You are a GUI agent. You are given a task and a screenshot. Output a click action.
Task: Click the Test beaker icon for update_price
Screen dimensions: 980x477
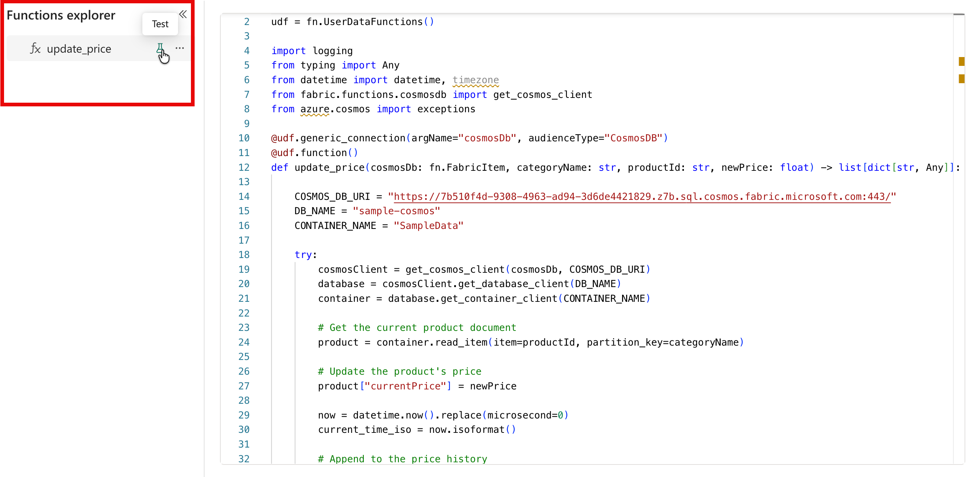coord(160,48)
